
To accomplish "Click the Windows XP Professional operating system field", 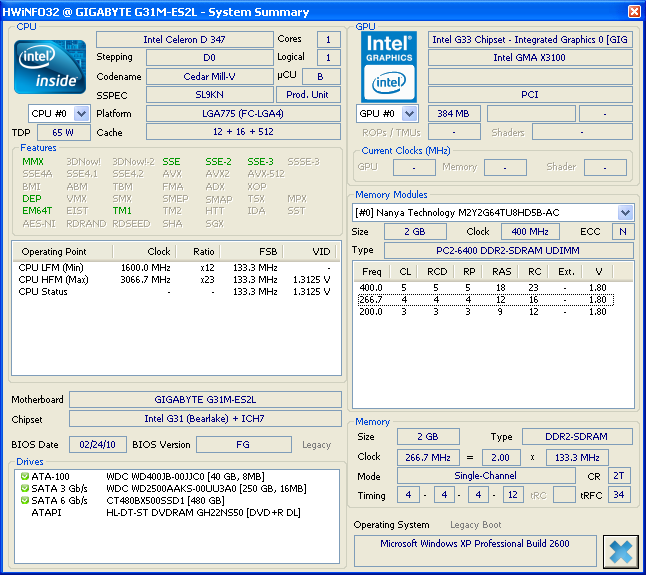I will [475, 544].
